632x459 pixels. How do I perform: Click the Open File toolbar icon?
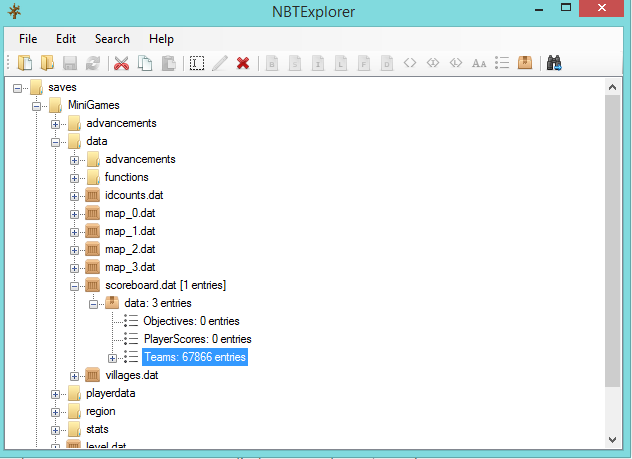[25, 63]
